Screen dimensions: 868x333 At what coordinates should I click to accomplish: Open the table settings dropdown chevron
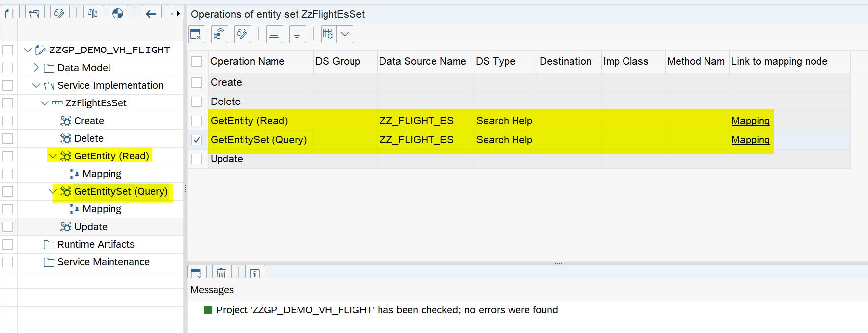click(x=345, y=34)
